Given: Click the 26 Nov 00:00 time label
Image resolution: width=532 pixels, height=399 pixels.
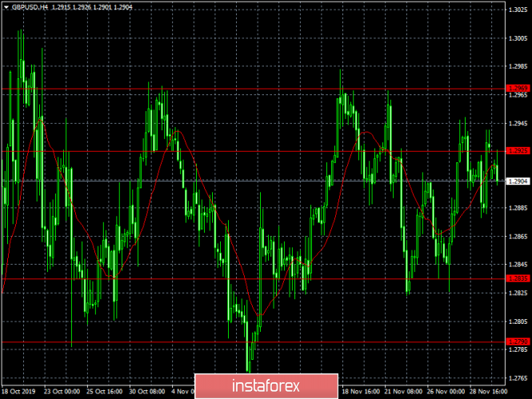Looking at the screenshot, I should pyautogui.click(x=446, y=393).
